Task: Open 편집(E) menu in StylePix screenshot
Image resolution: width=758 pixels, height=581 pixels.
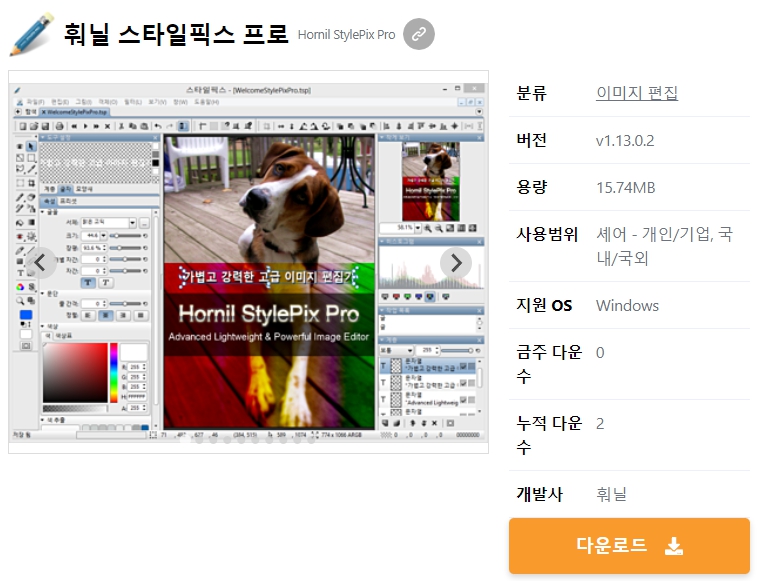Action: pyautogui.click(x=60, y=102)
